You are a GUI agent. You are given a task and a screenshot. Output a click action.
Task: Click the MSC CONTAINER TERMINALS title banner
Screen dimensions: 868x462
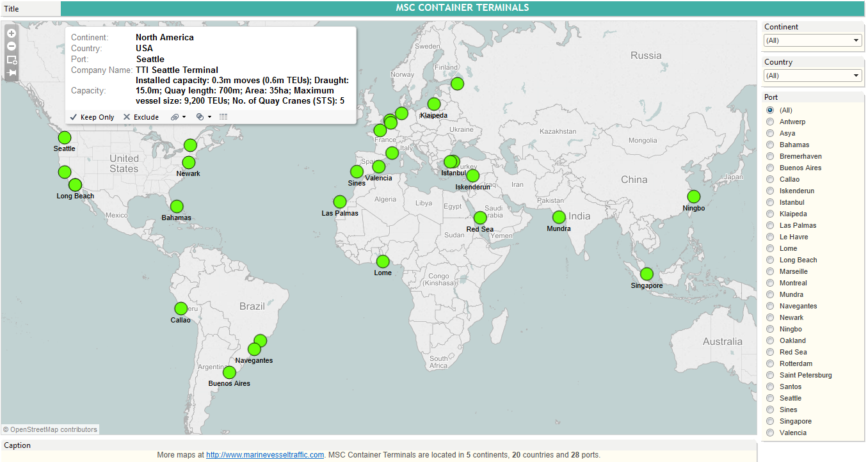click(x=462, y=8)
